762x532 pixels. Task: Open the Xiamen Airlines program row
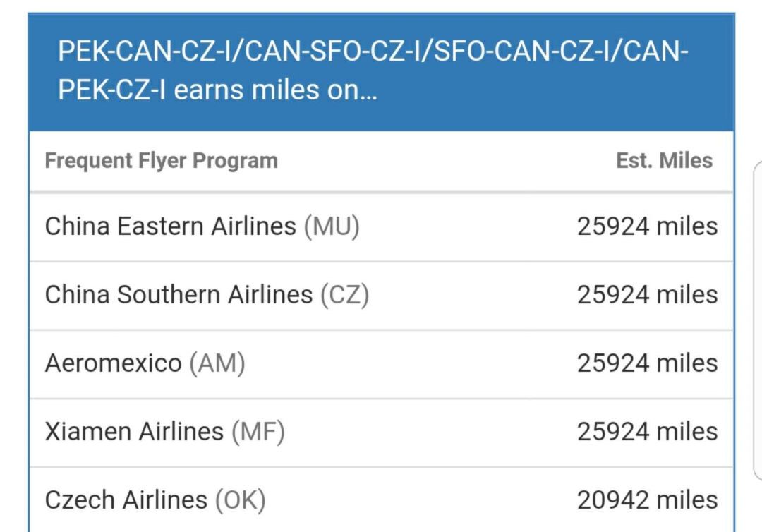[134, 431]
